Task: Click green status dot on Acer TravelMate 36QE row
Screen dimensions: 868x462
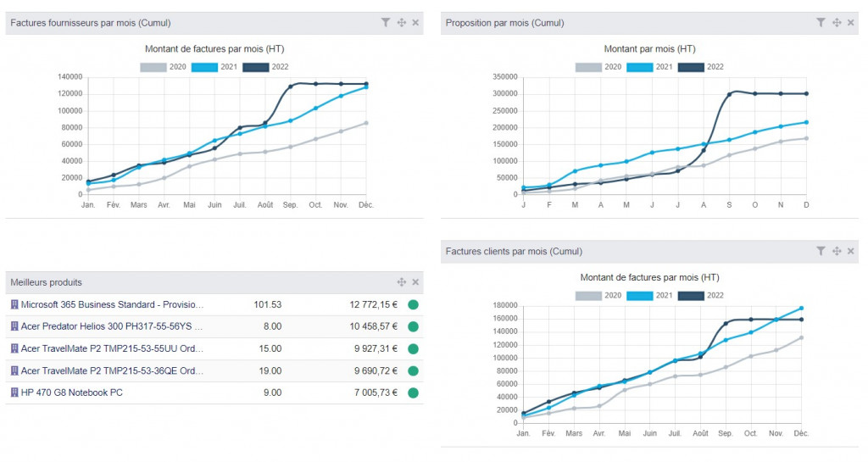Action: point(413,370)
